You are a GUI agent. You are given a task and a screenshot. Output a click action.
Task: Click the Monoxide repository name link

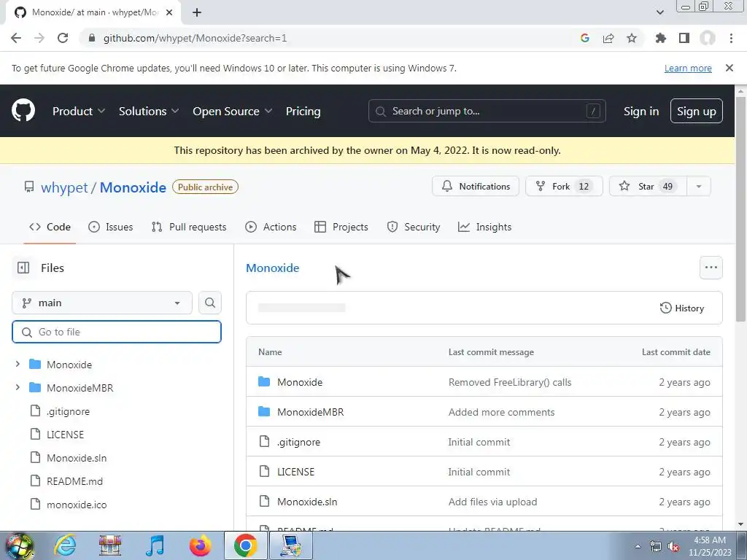pyautogui.click(x=133, y=187)
